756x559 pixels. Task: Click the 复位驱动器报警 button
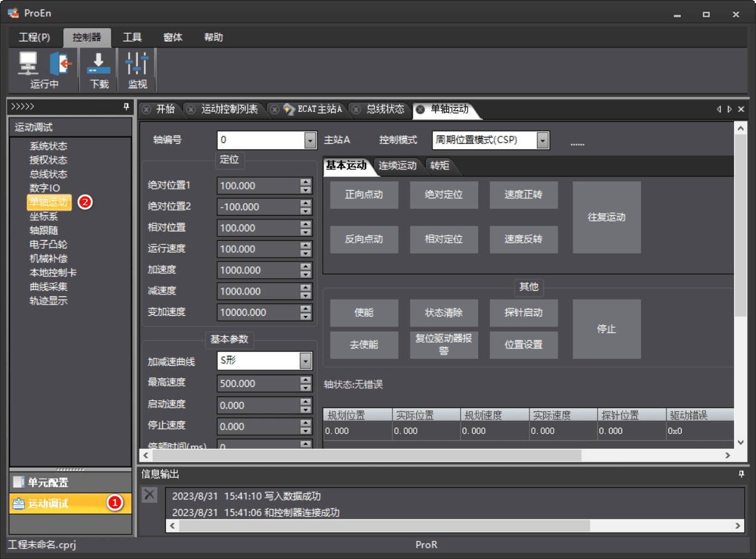(444, 345)
